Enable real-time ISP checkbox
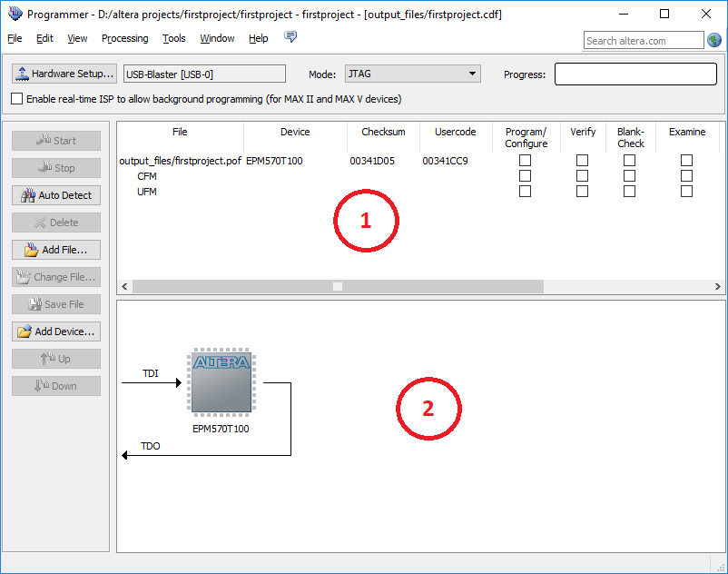This screenshot has width=728, height=574. point(16,98)
